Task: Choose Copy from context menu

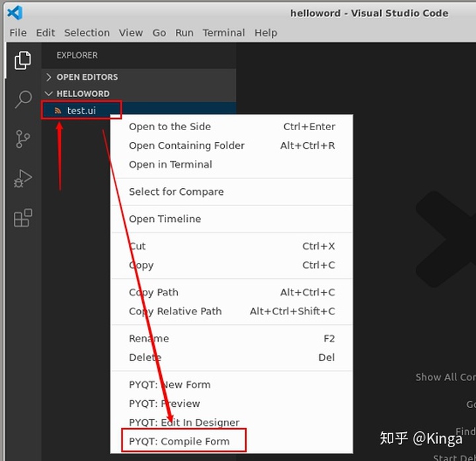Action: [231, 265]
